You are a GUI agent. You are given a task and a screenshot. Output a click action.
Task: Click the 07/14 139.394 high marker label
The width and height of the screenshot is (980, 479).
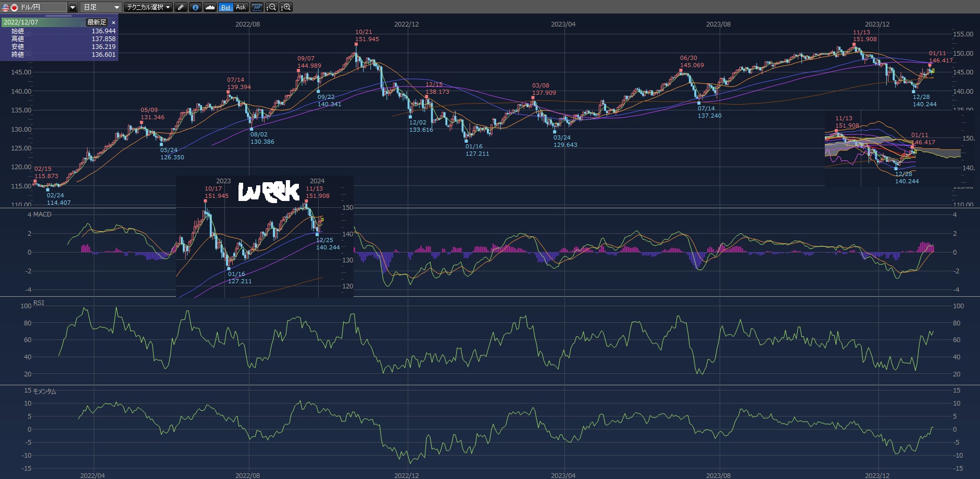(x=239, y=84)
